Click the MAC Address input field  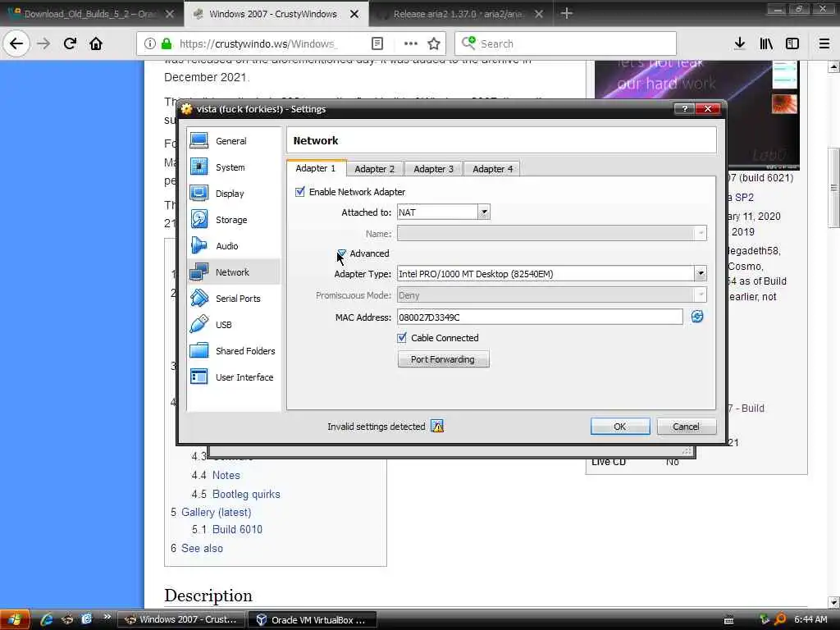point(540,317)
